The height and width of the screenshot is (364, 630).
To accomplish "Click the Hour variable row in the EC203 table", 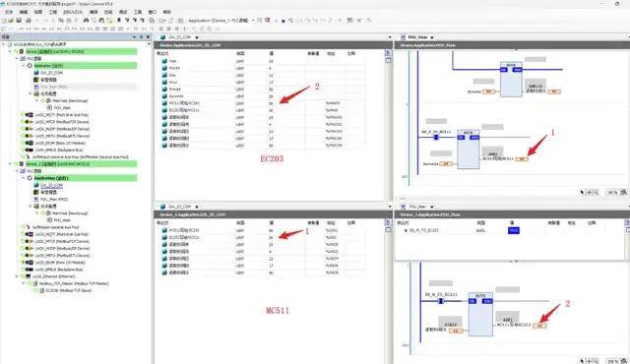I will [260, 82].
